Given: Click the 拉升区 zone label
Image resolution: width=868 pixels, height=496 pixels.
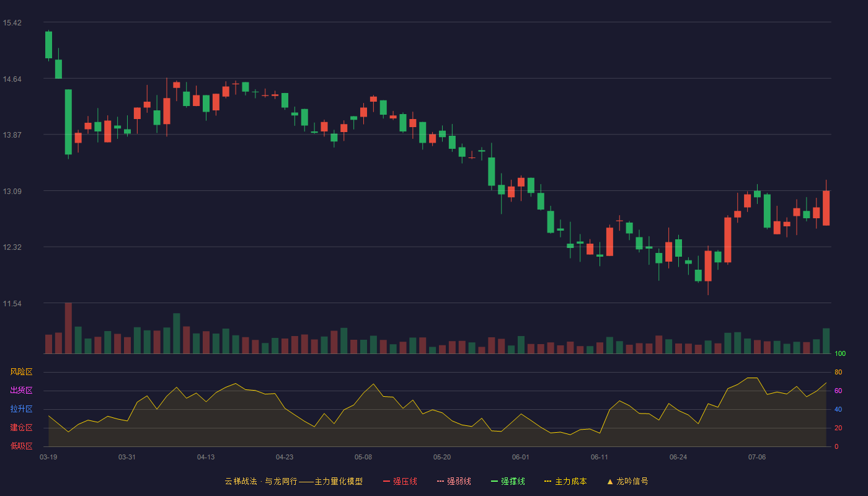Looking at the screenshot, I should tap(21, 409).
